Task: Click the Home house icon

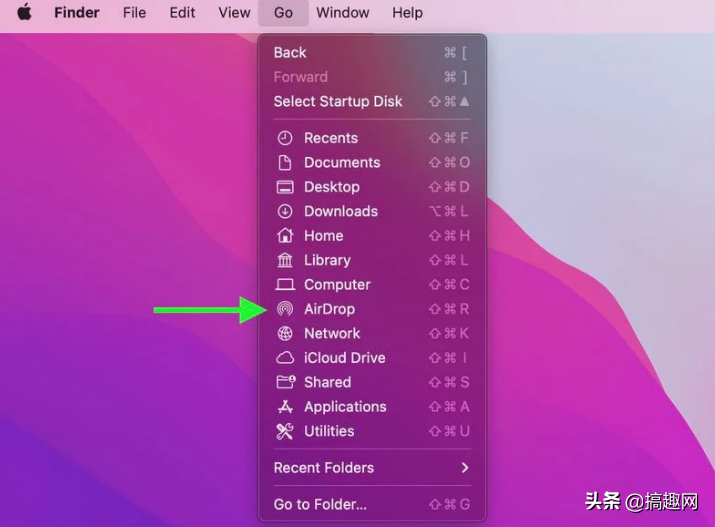Action: [x=285, y=236]
